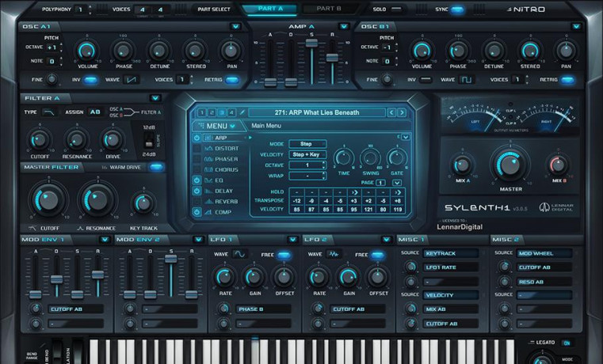Open the Mod Env 1 dropdown arrow
Screen dimensions: 603x364
click(x=105, y=240)
